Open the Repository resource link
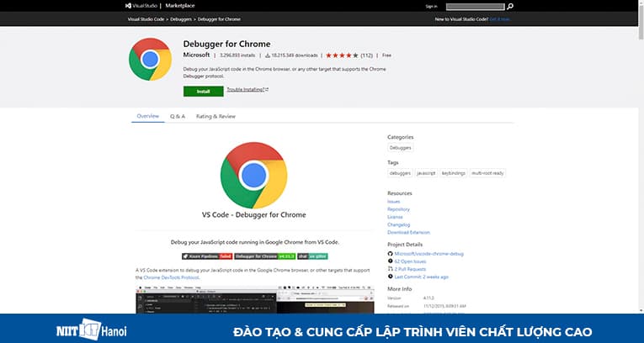 (398, 209)
